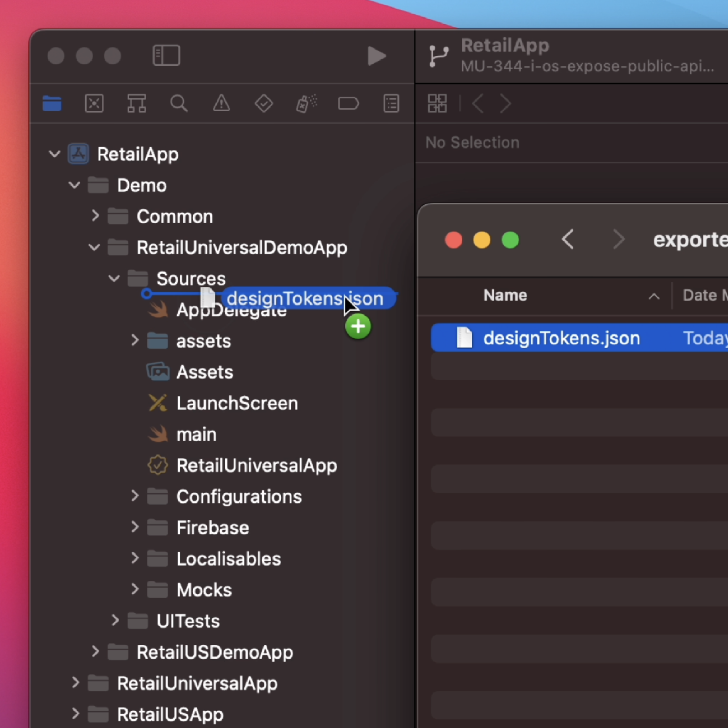Click the editor mini-map grid icon
Image resolution: width=728 pixels, height=728 pixels.
pos(438,104)
